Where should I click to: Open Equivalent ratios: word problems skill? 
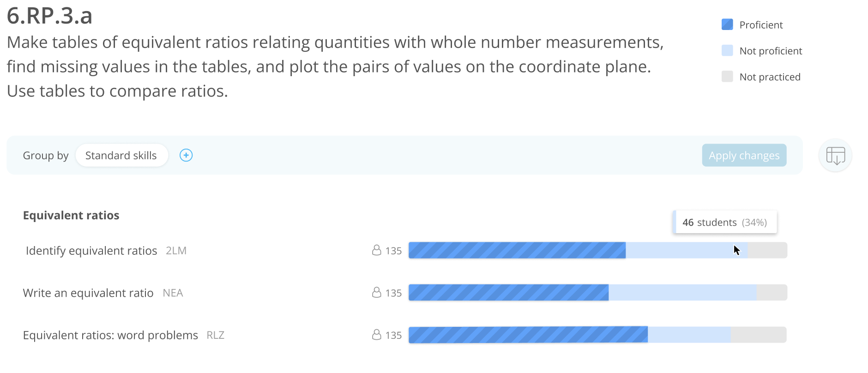[110, 335]
